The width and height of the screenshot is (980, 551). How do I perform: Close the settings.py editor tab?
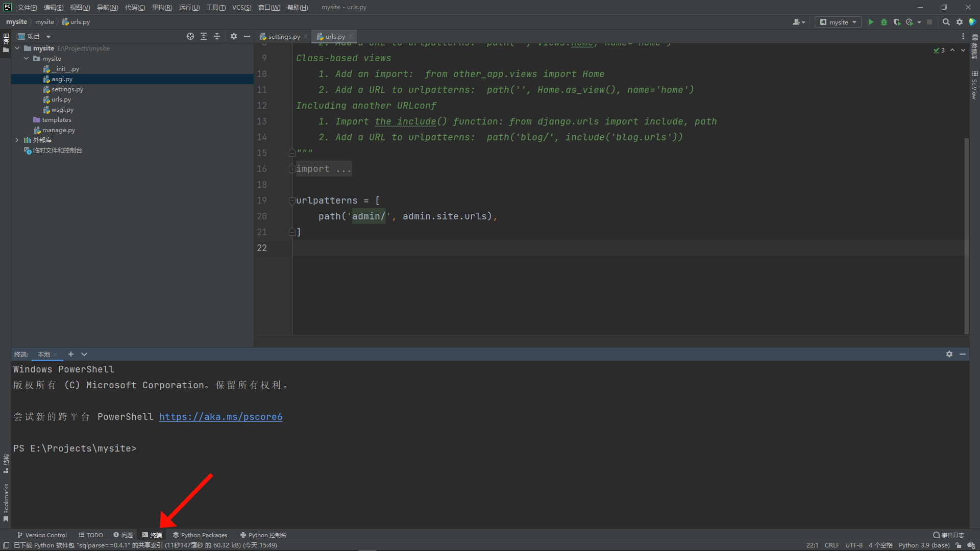[306, 36]
